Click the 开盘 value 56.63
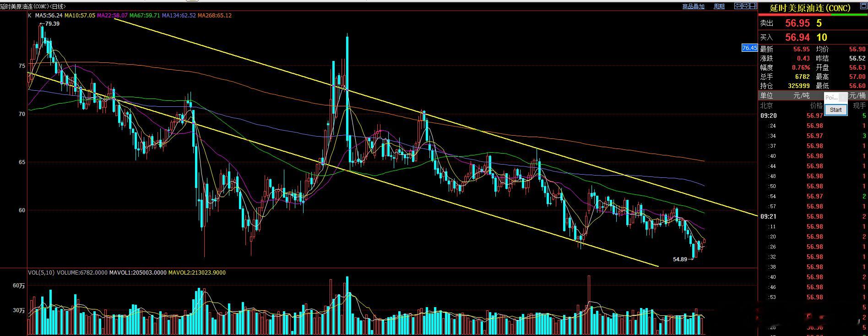This screenshot has width=868, height=336. 857,67
